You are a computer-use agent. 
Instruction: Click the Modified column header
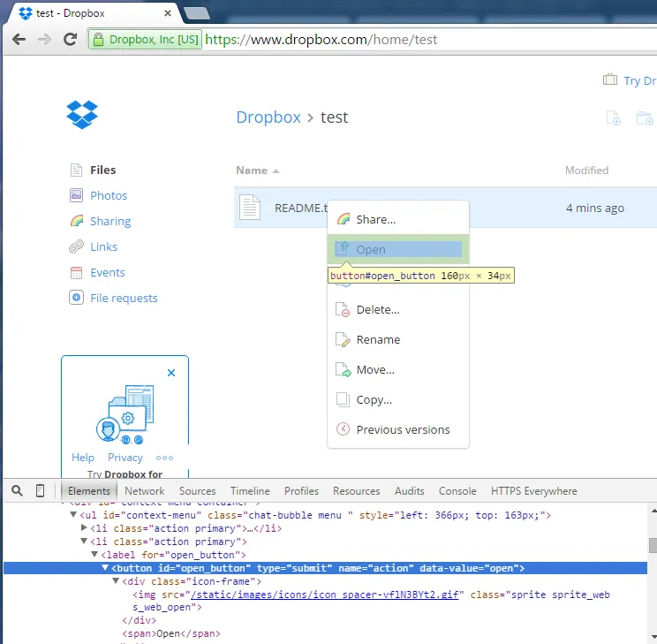586,170
